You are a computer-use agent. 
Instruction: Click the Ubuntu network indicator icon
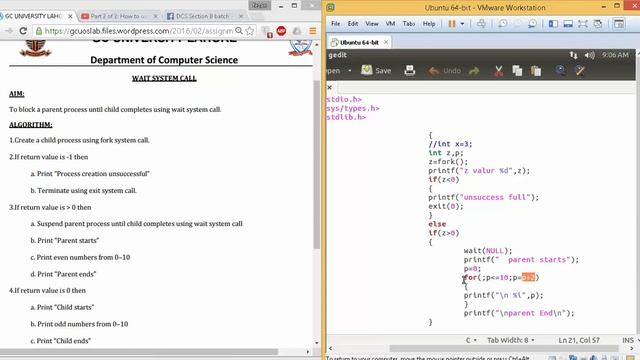pyautogui.click(x=573, y=55)
